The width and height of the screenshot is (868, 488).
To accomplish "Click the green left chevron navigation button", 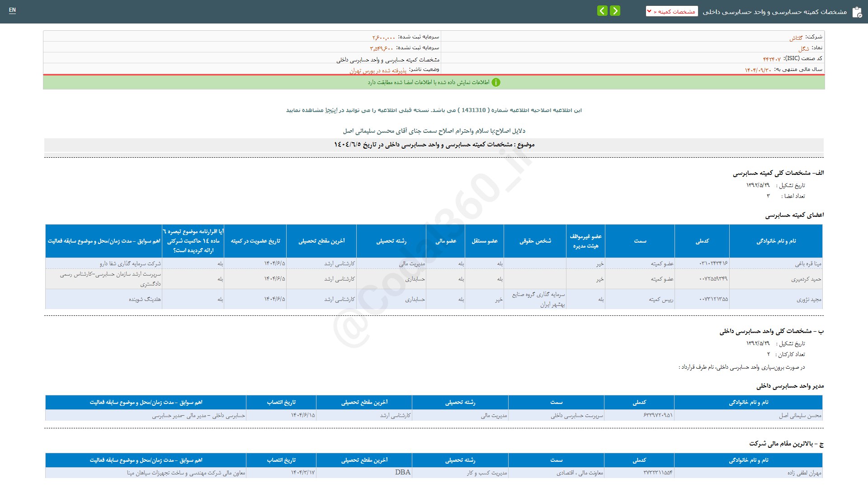I will [602, 11].
